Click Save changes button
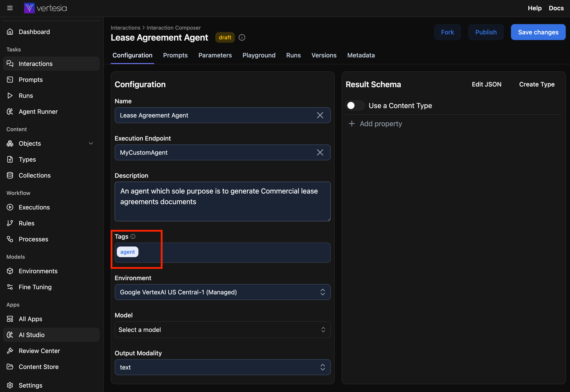The height and width of the screenshot is (392, 570). [x=538, y=32]
